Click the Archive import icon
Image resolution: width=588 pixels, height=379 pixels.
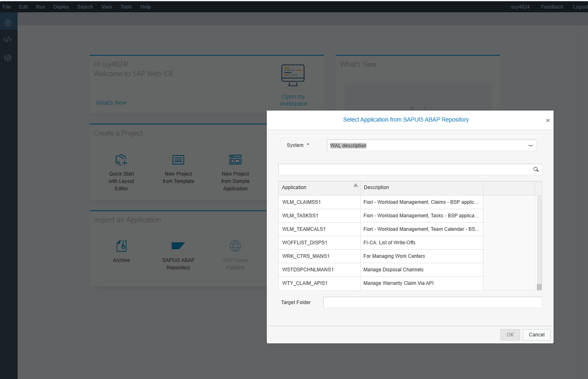pyautogui.click(x=121, y=246)
